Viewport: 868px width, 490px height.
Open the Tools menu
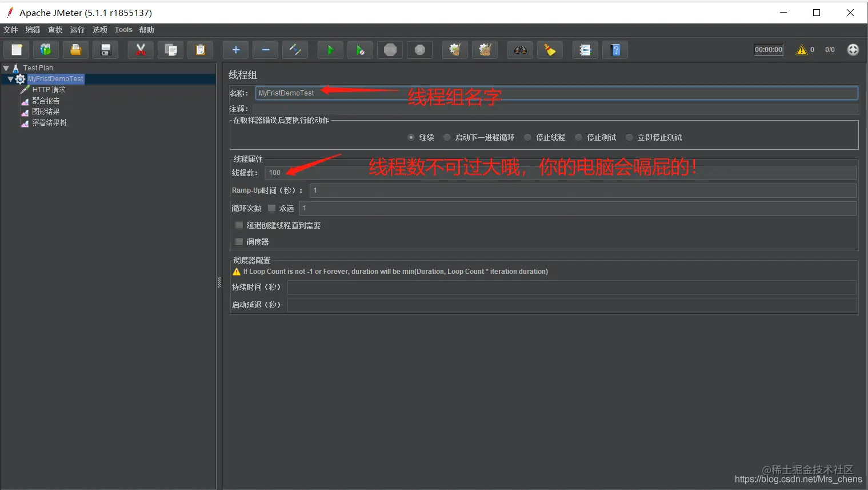click(x=123, y=30)
